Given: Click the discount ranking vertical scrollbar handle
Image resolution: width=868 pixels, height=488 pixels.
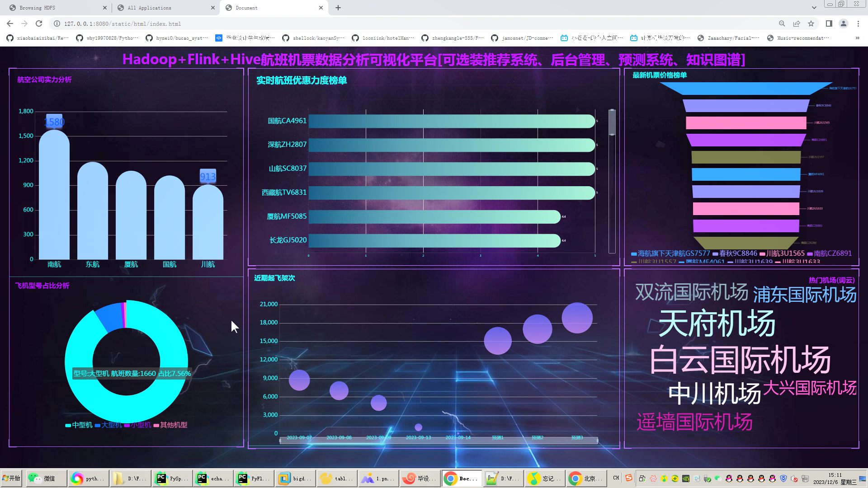Looking at the screenshot, I should click(612, 122).
